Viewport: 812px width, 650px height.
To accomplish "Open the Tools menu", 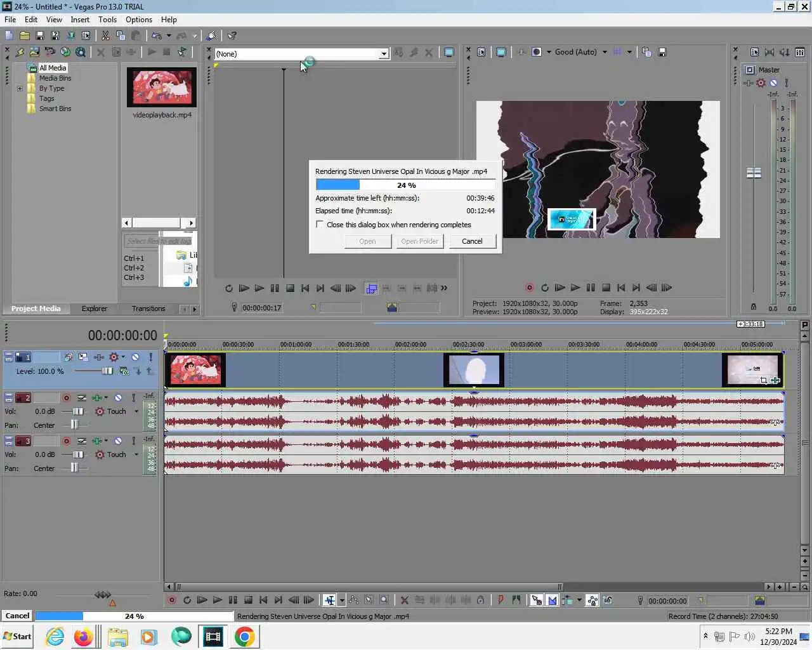I will pos(107,20).
